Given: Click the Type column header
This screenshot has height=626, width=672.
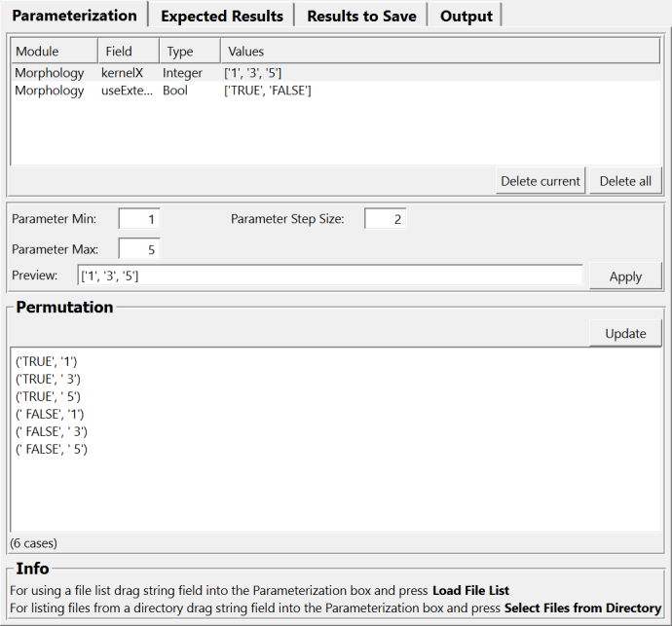Looking at the screenshot, I should click(x=189, y=51).
